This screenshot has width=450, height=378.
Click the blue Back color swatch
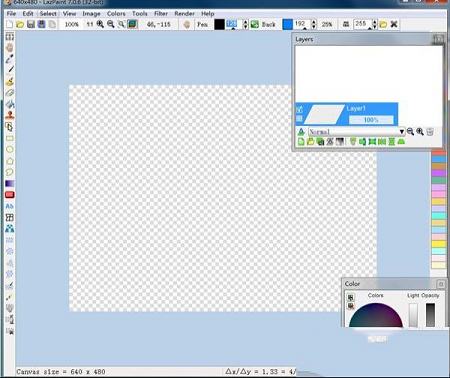(287, 24)
